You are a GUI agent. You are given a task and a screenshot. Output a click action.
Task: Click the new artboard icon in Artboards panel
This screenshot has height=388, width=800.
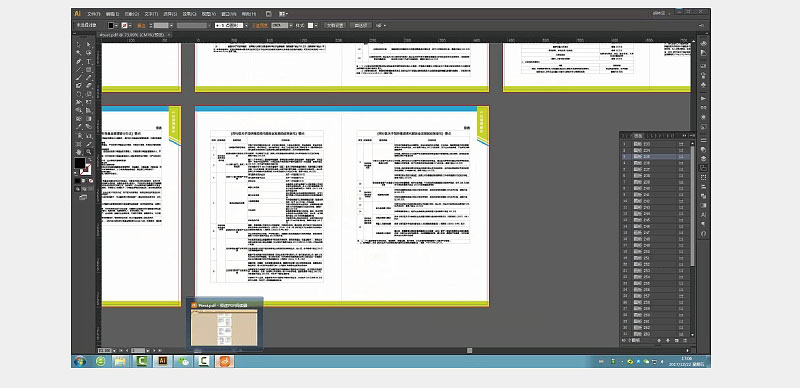click(x=677, y=341)
